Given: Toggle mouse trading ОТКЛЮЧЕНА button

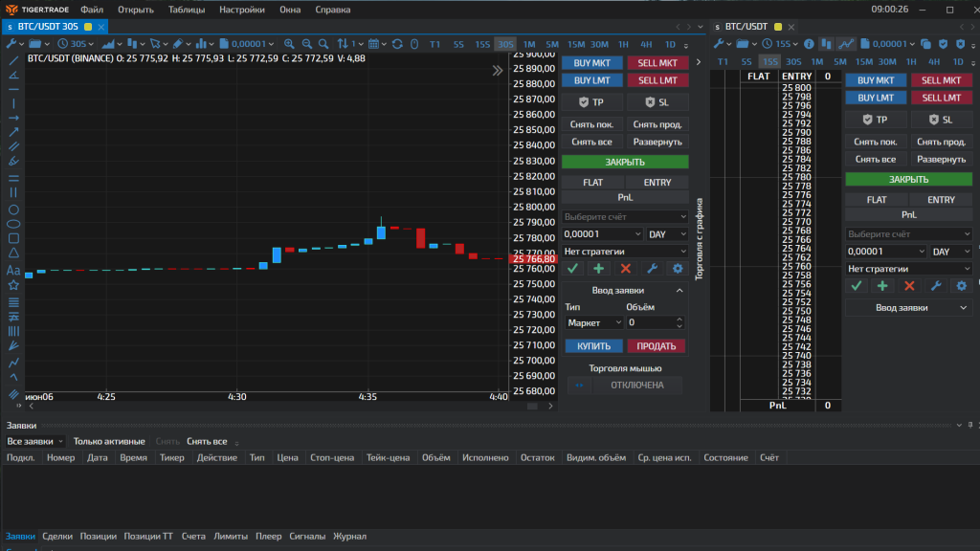Looking at the screenshot, I should (x=638, y=386).
